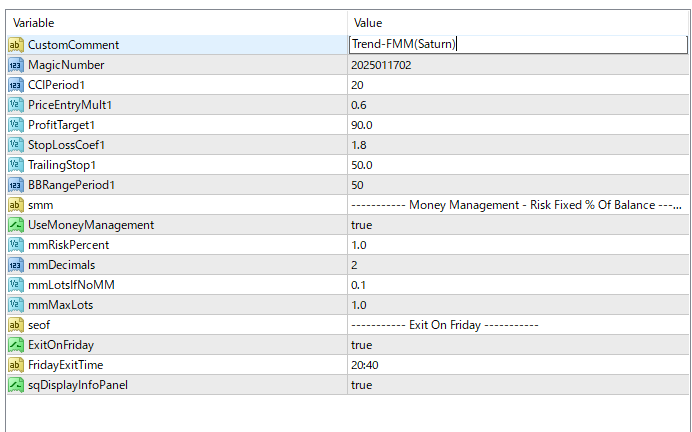Click the integer icon beside MagicNumber
This screenshot has height=432, width=692.
click(16, 65)
